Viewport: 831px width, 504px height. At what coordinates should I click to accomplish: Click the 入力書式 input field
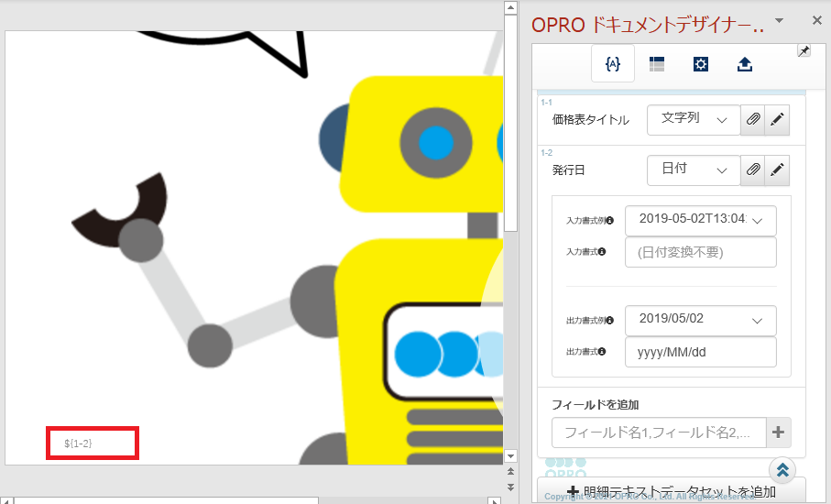pos(700,252)
